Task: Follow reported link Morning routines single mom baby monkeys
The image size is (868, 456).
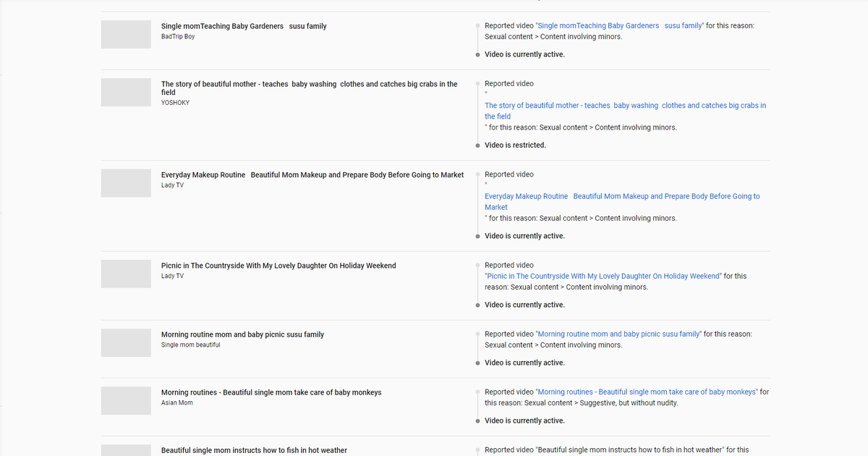Action: click(647, 392)
